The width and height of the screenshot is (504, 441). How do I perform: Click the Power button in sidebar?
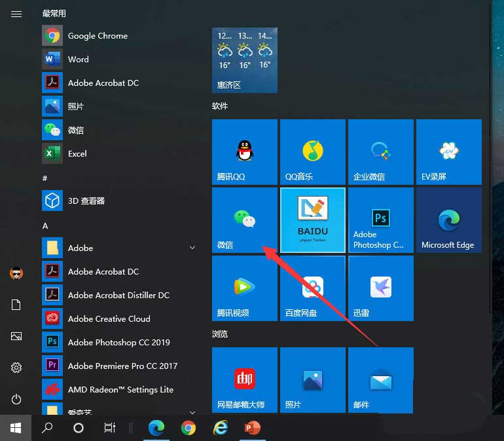tap(16, 399)
